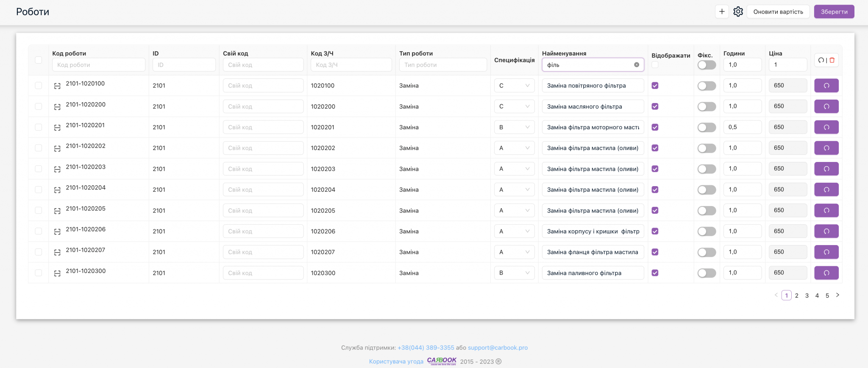Uncheck display checkbox for Заміна масляного фільтра
The height and width of the screenshot is (368, 868).
pyautogui.click(x=655, y=106)
